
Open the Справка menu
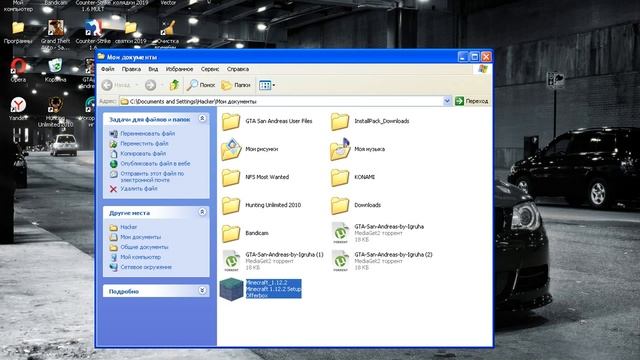238,69
